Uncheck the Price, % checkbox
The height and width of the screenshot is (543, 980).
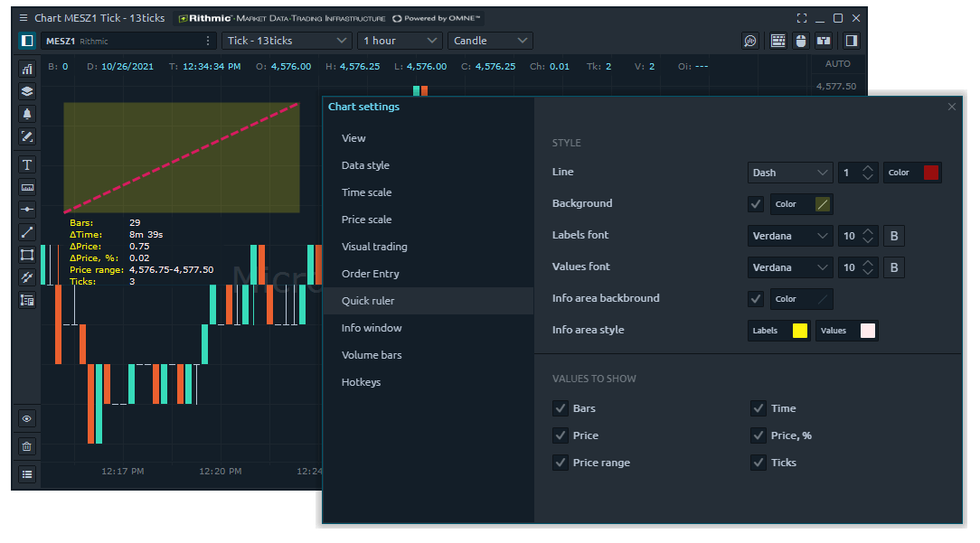coord(759,435)
